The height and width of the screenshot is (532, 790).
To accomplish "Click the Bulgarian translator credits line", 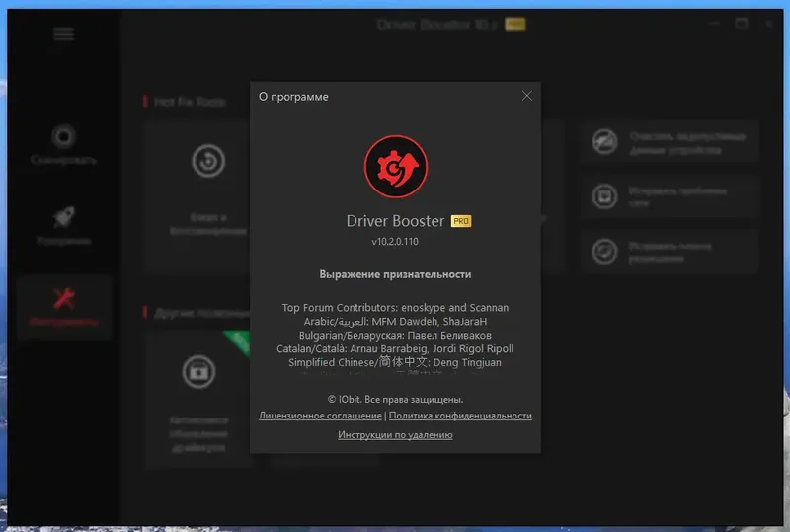I will click(x=396, y=335).
